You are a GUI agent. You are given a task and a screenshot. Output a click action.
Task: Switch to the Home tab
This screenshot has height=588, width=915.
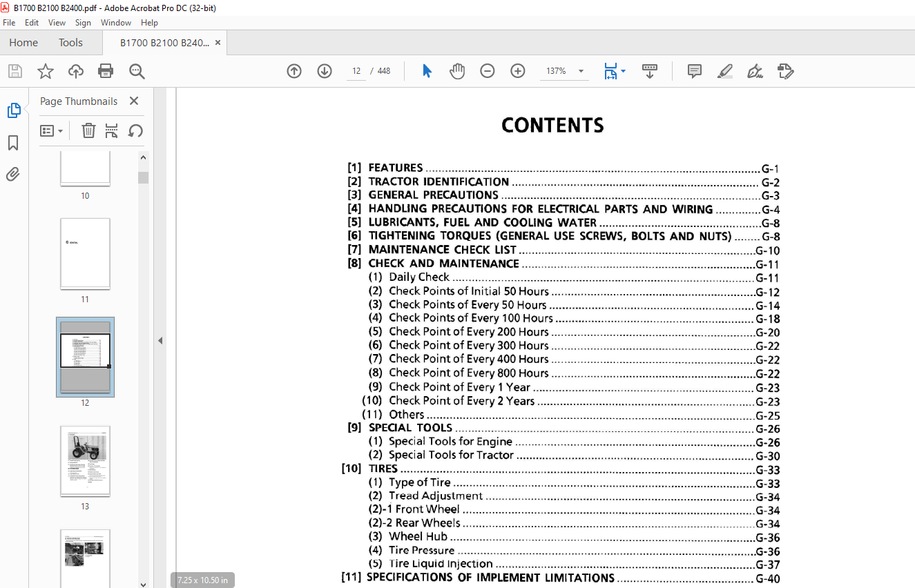tap(23, 43)
